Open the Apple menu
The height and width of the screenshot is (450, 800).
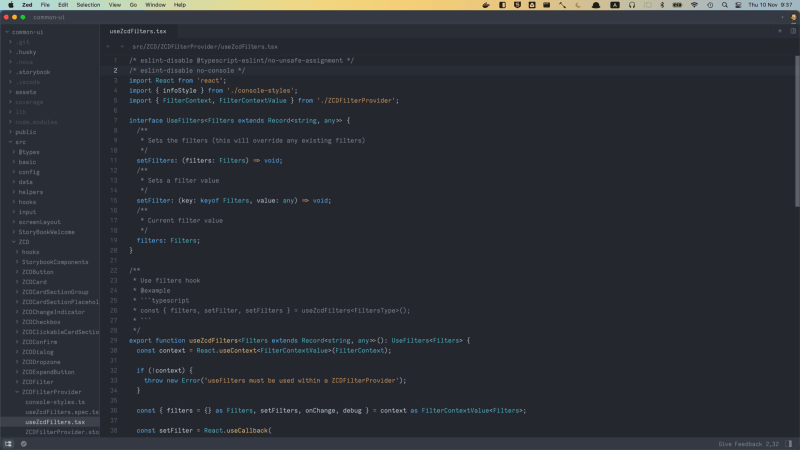tap(11, 5)
